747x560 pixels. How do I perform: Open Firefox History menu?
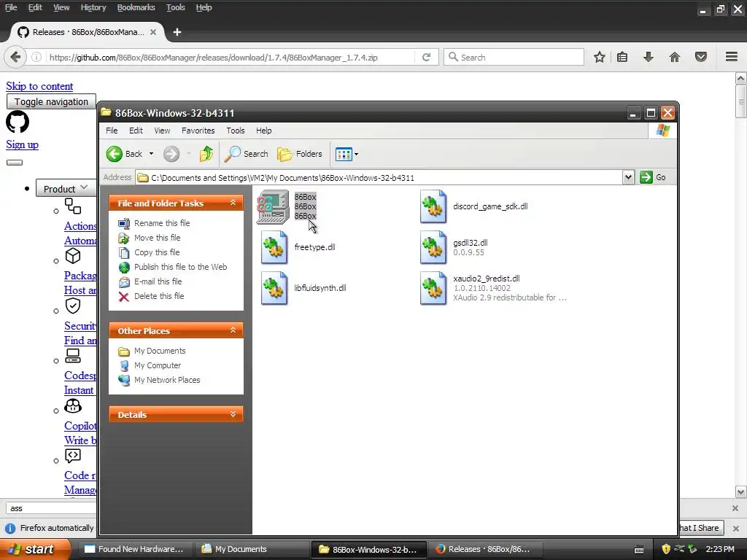[93, 7]
